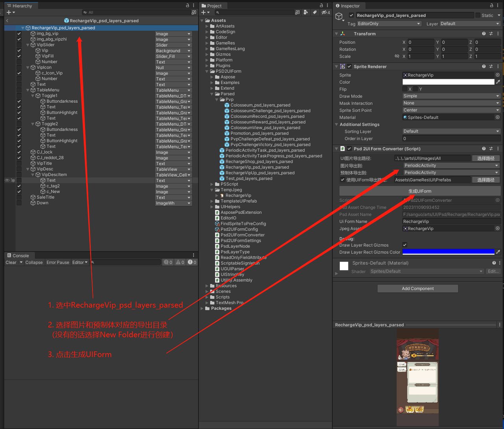Click the Scale constrained proportions link icon
504x429 pixels.
[x=397, y=56]
